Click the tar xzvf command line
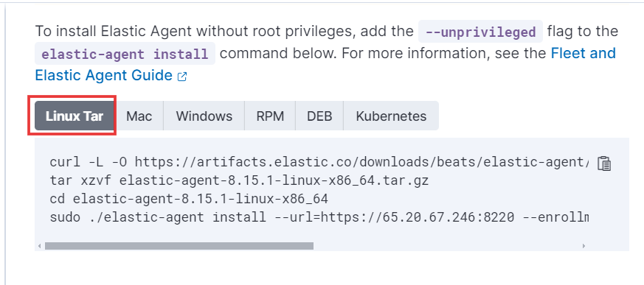The height and width of the screenshot is (285, 644). (239, 180)
